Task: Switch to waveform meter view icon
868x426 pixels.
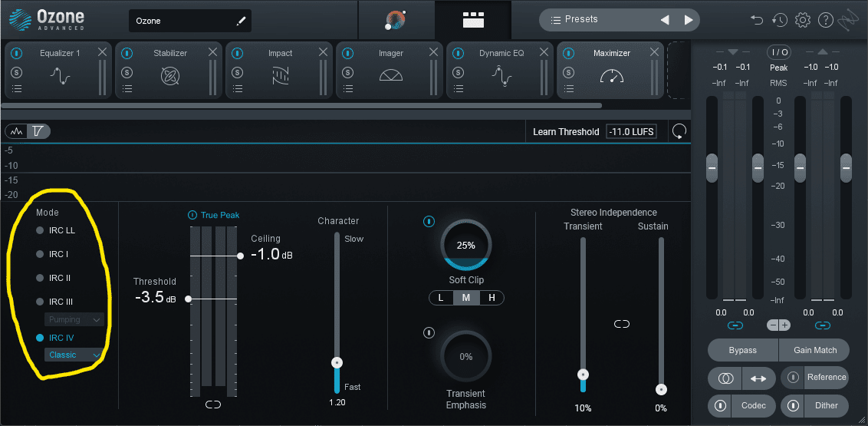Action: point(17,132)
